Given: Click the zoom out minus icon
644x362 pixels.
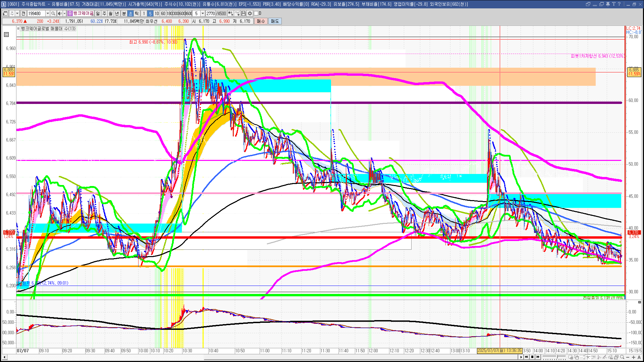Looking at the screenshot, I should pos(628,357).
